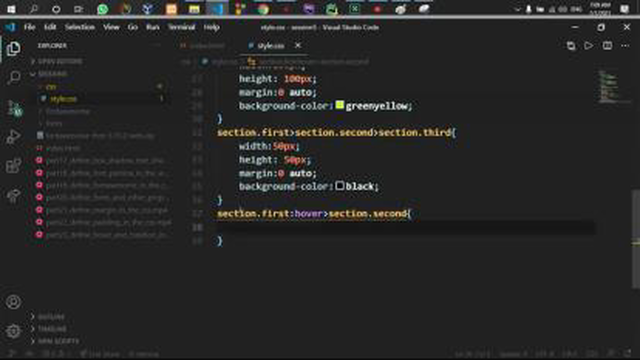Open the Windows Start menu
The image size is (640, 360).
tap(11, 9)
